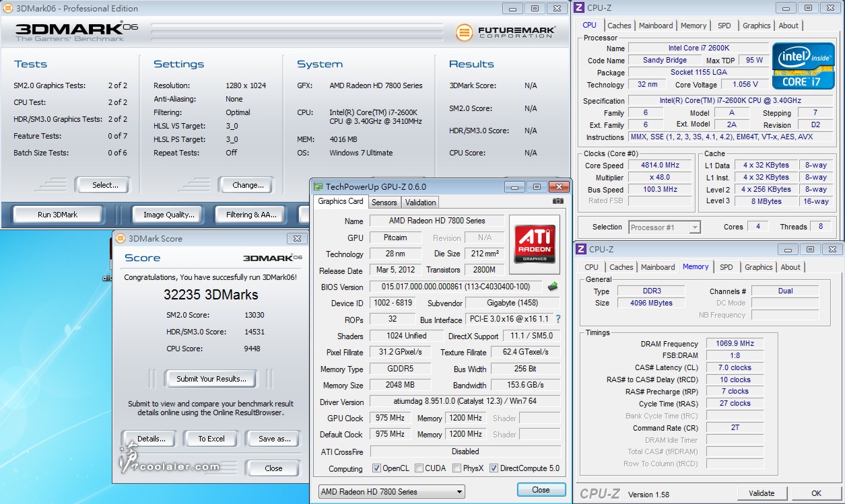Open the About tab in the upper CPU-Z window

coord(788,26)
